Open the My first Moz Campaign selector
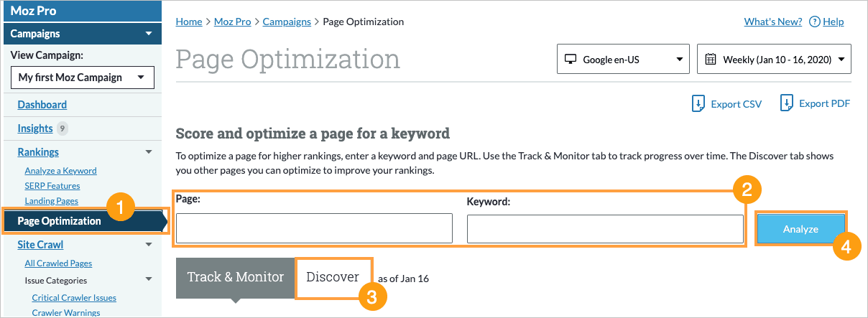Image resolution: width=868 pixels, height=318 pixels. (x=83, y=78)
